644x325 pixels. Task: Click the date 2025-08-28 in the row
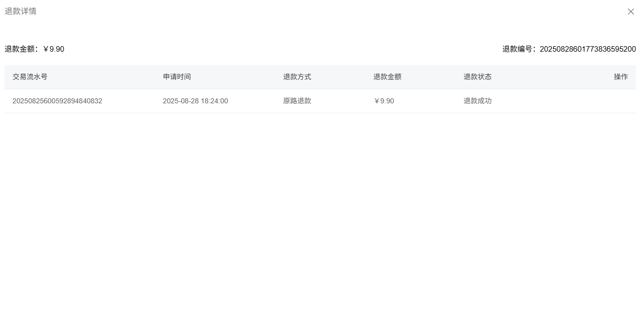point(180,101)
